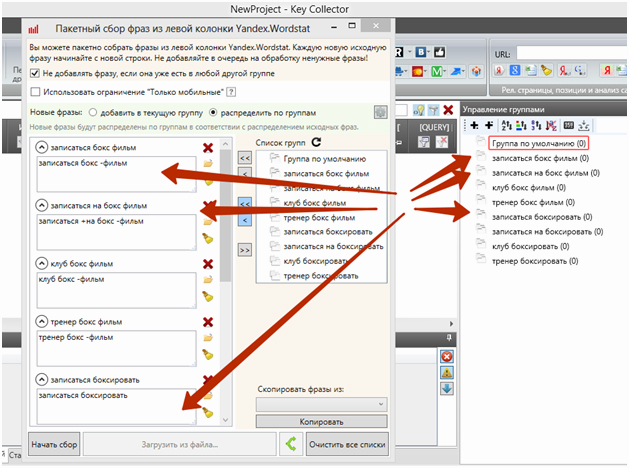The width and height of the screenshot is (629, 468).
Task: Collapse the 'записаться боксировать' block
Action: [x=41, y=379]
